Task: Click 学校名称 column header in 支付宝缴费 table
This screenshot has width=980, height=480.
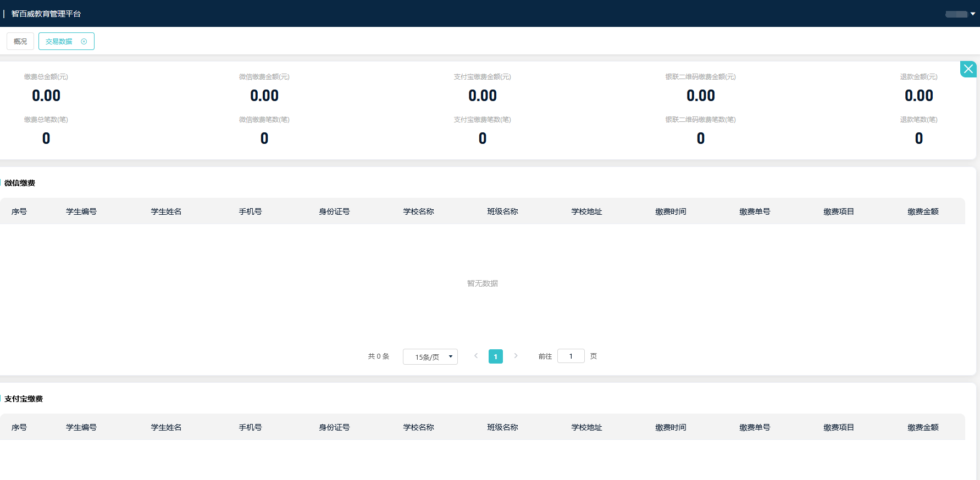Action: point(419,427)
